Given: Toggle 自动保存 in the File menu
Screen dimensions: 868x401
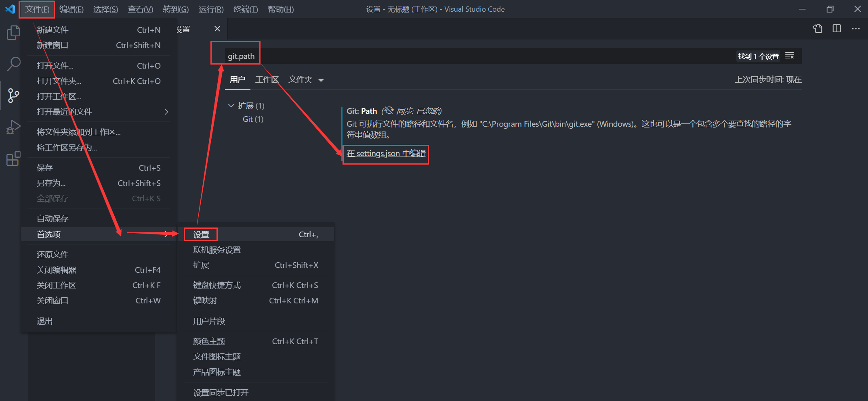Looking at the screenshot, I should click(x=53, y=219).
